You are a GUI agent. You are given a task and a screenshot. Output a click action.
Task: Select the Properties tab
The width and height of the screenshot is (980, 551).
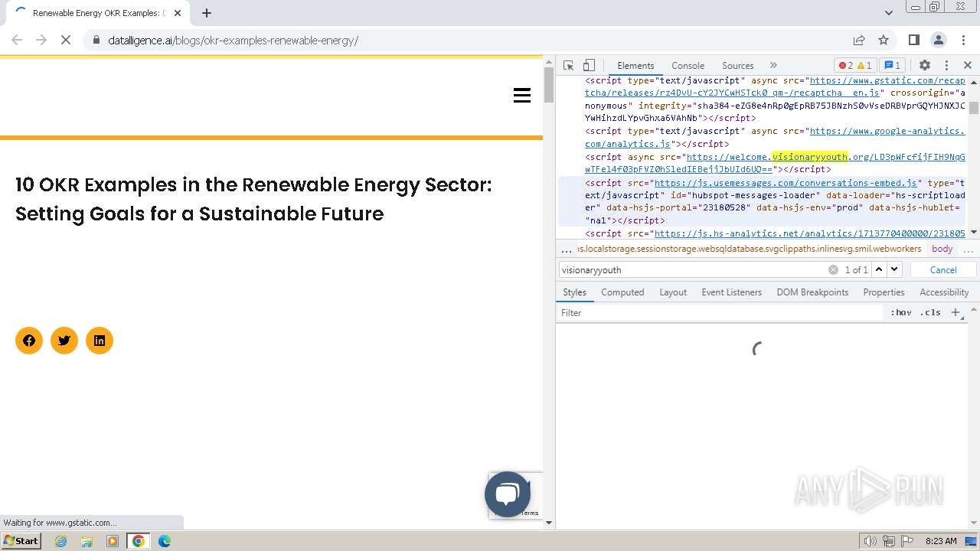click(x=884, y=292)
